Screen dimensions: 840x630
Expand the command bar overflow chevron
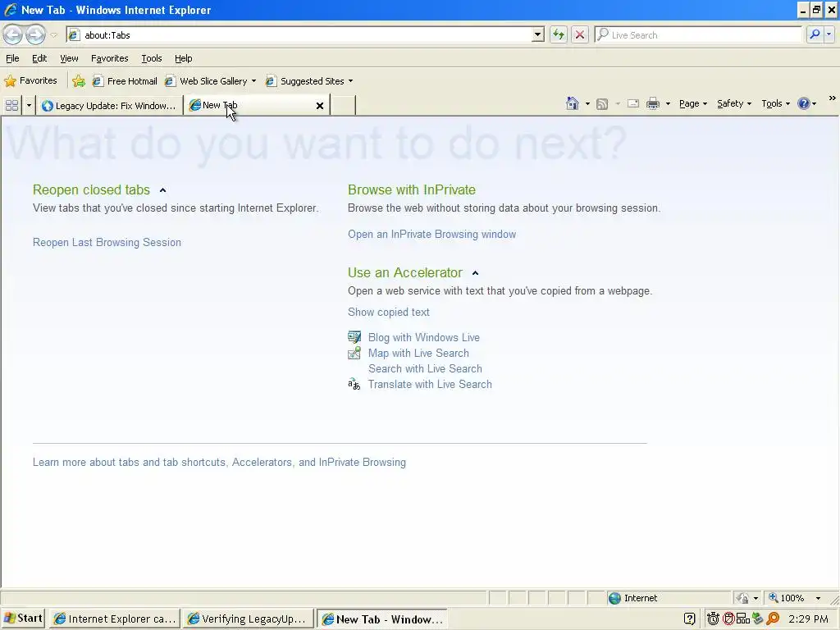832,98
